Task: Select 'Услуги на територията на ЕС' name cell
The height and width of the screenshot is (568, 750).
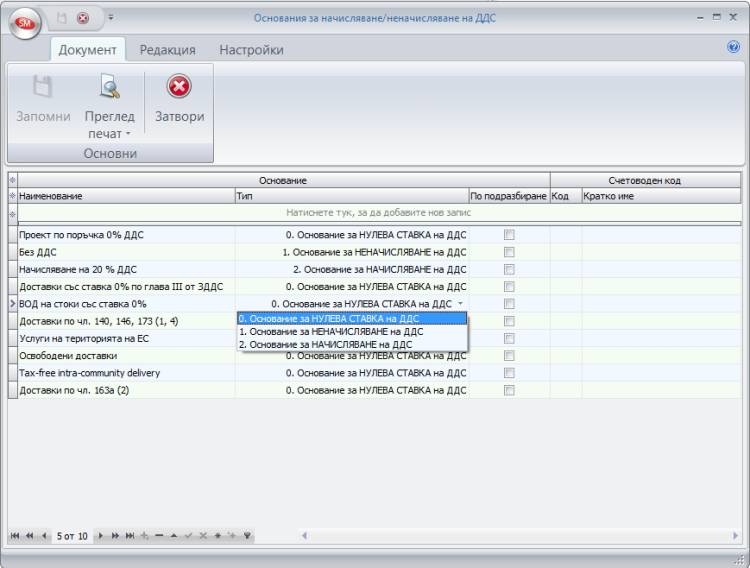Action: point(126,338)
